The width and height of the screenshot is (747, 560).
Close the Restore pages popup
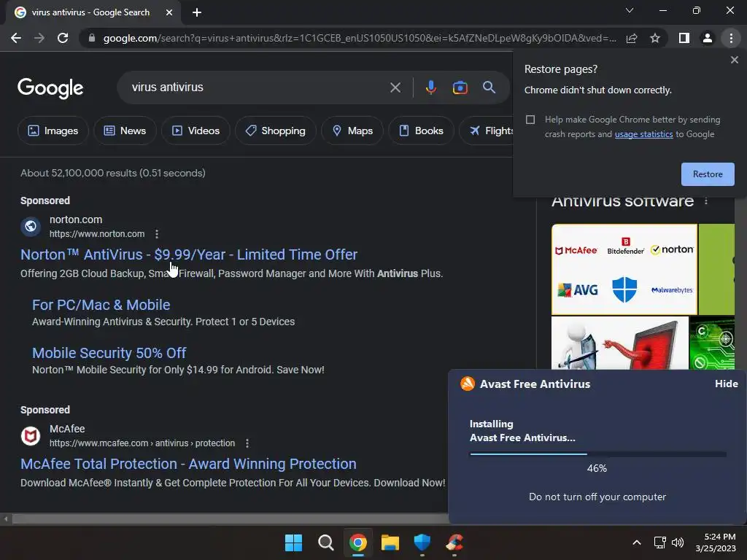(734, 60)
